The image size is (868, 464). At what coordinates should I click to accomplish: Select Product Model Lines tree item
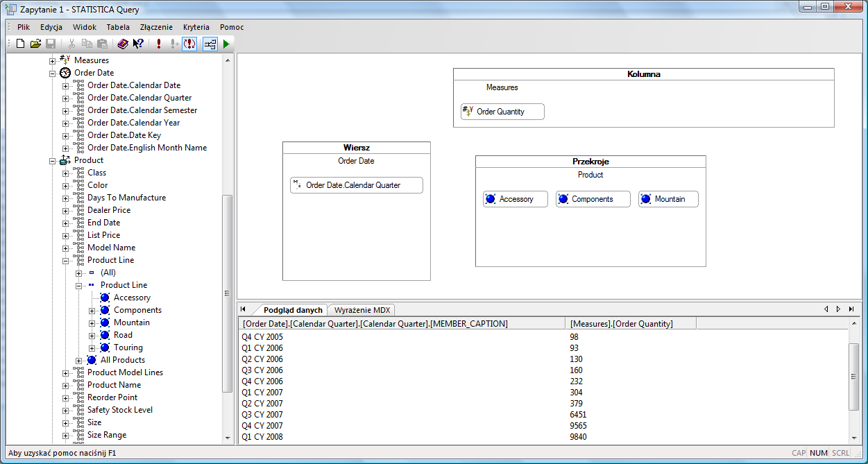(126, 372)
